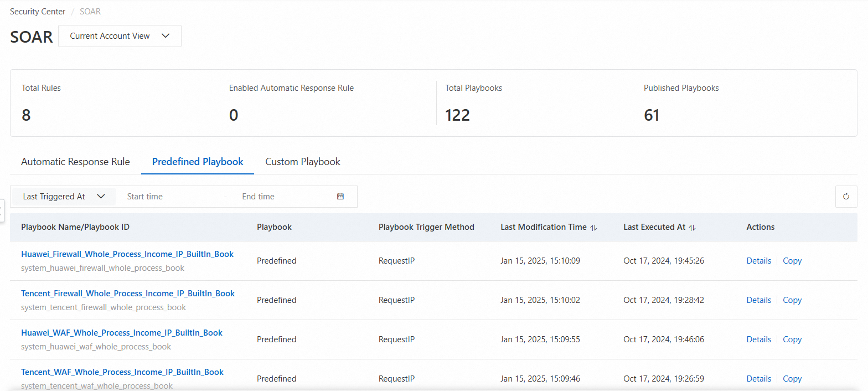Open Current Account View dropdown
868x391 pixels.
point(120,36)
